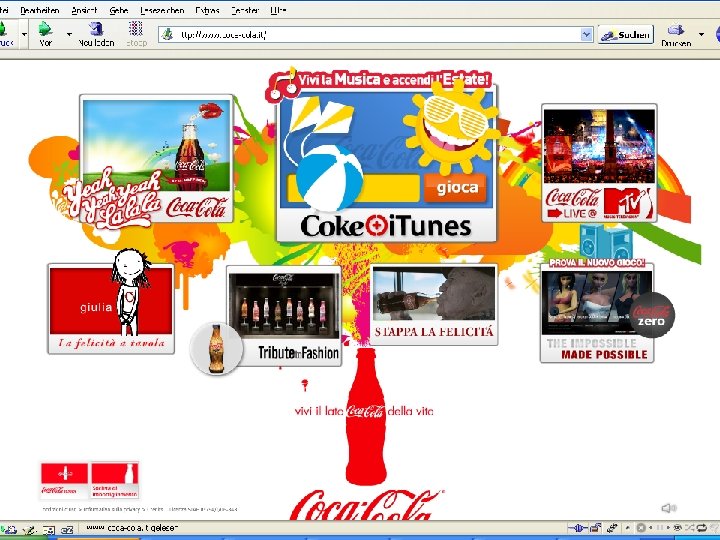This screenshot has width=720, height=540.
Task: Click the smiling sun with sunglasses
Action: click(451, 126)
